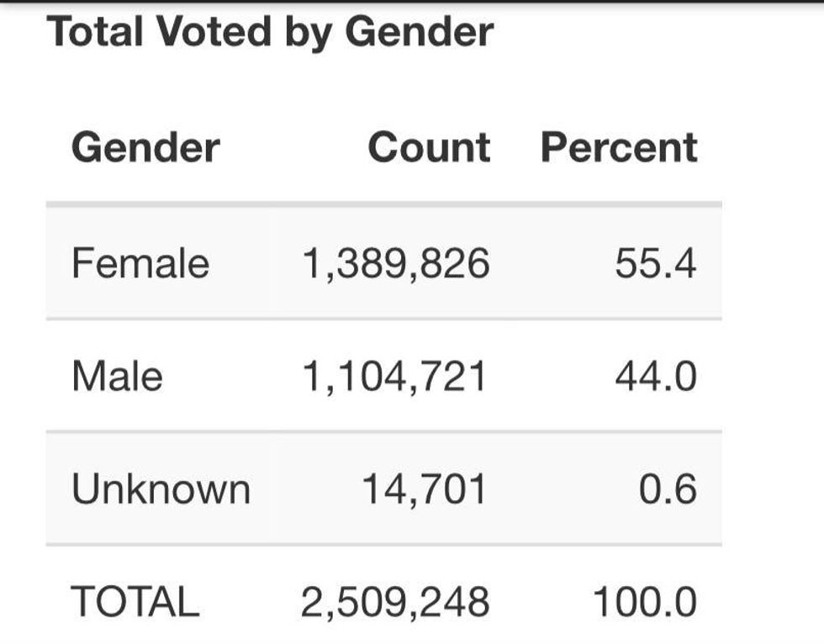Select the total percent value 100.0

645,601
